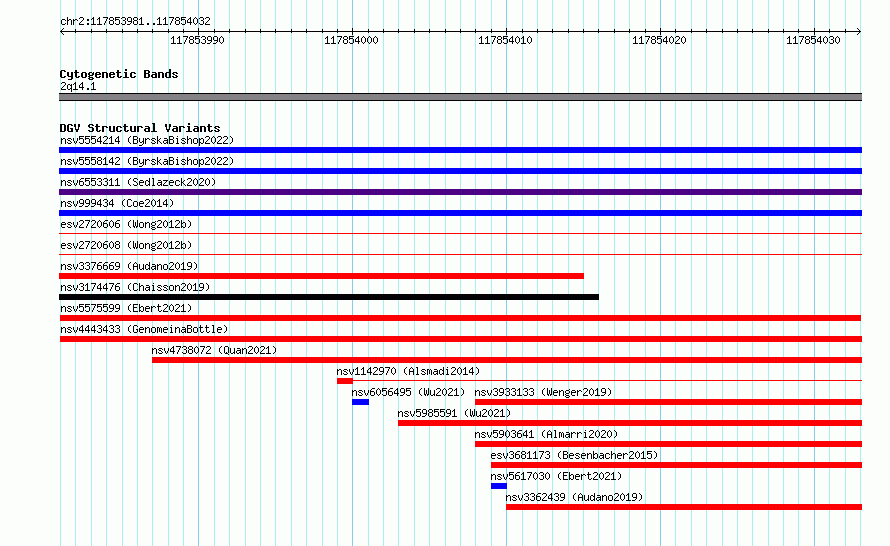
Task: Click ruler position 117854020
Action: pos(659,40)
